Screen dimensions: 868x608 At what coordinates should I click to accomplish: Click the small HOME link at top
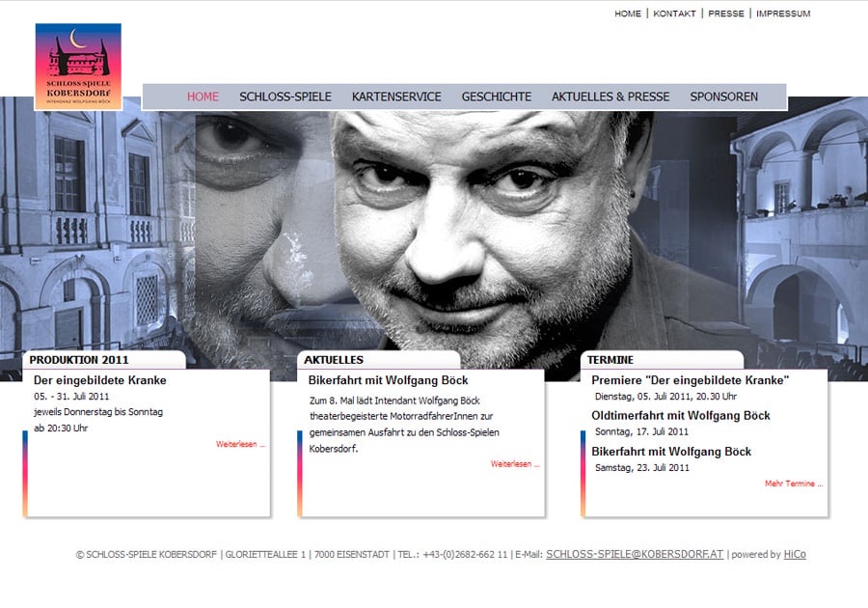[x=627, y=14]
